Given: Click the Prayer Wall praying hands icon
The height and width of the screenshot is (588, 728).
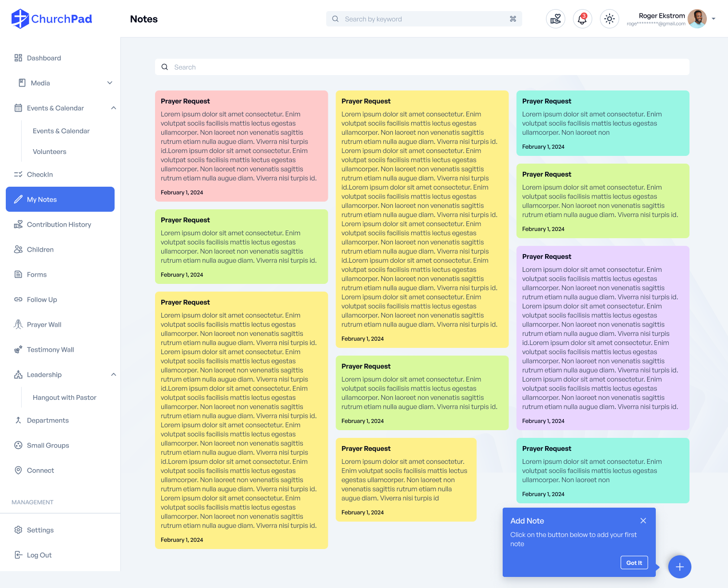Looking at the screenshot, I should tap(18, 324).
